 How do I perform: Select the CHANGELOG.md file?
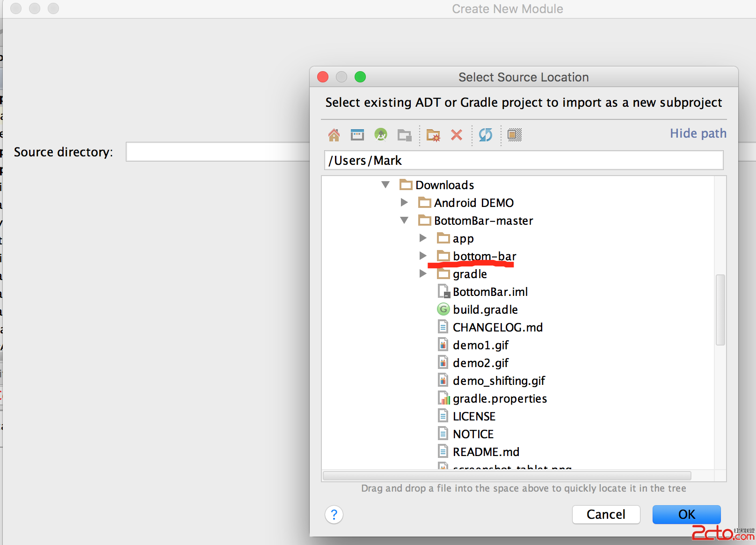(497, 327)
